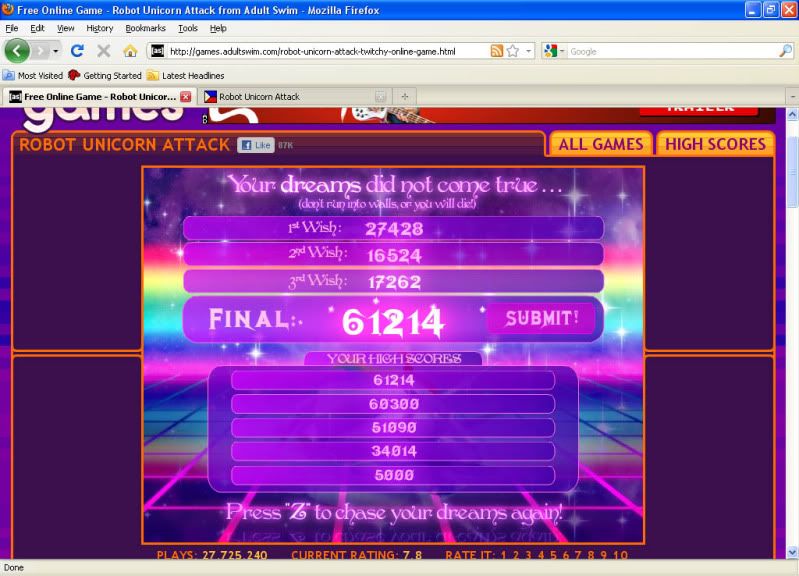
Task: Open the ALL GAMES page
Action: coord(600,144)
